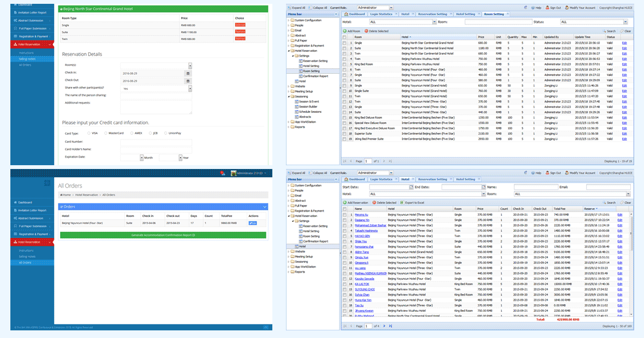
Task: Click Generate Accommodation Confirmation Report button
Action: (163, 235)
